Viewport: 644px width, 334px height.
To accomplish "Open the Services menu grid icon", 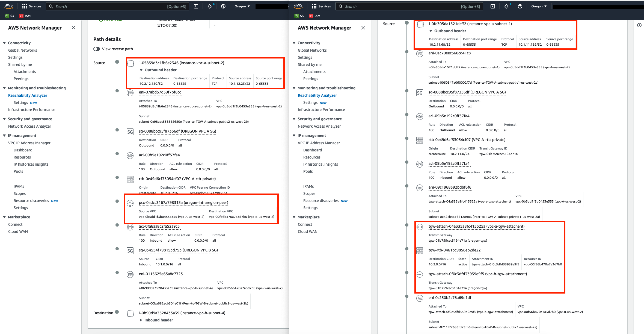I will (x=25, y=6).
